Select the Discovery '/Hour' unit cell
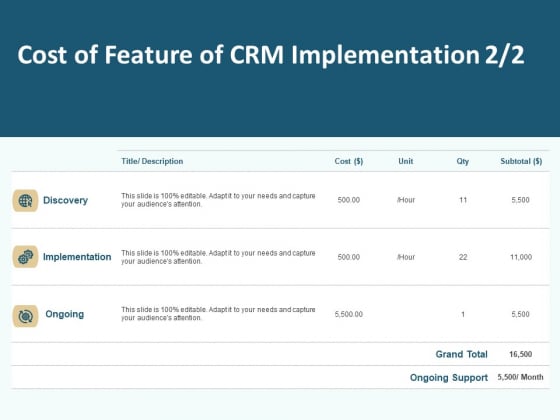The image size is (560, 420). 406,200
